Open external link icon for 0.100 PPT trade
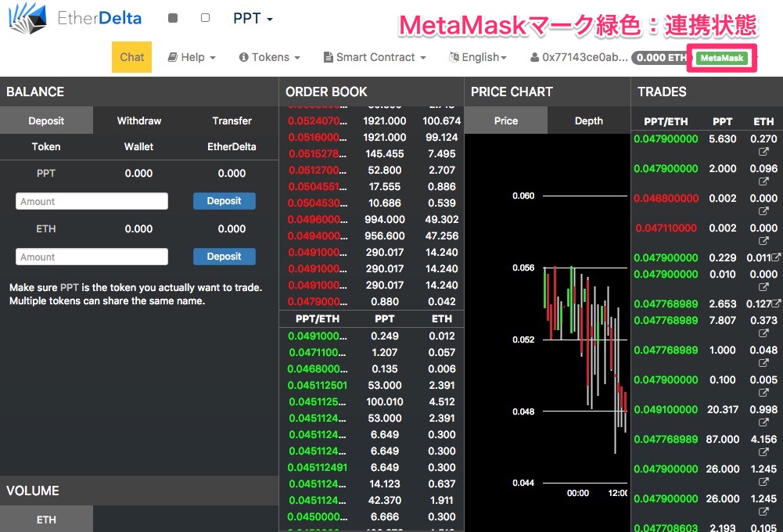The image size is (783, 532). tap(763, 393)
